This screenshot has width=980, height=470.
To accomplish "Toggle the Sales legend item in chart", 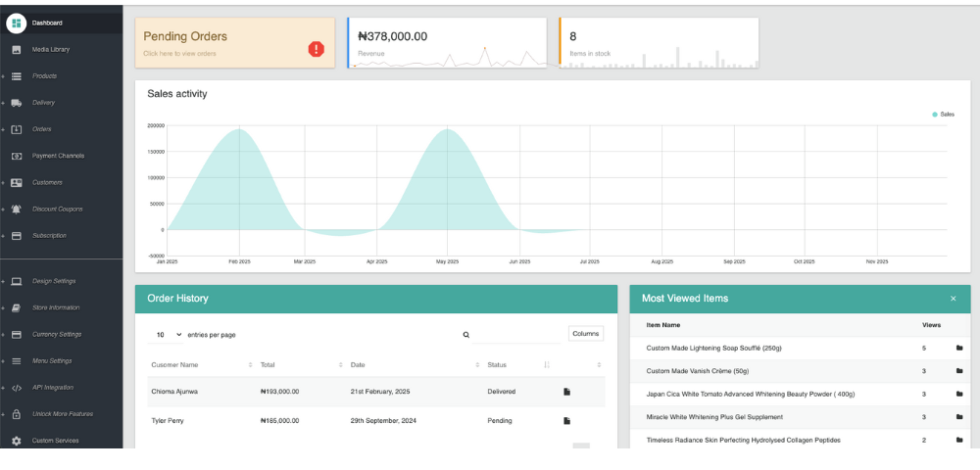I will click(943, 115).
